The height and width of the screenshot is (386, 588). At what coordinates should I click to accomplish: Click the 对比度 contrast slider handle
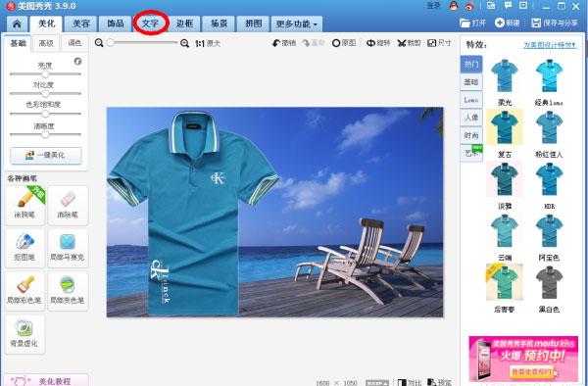pos(45,93)
